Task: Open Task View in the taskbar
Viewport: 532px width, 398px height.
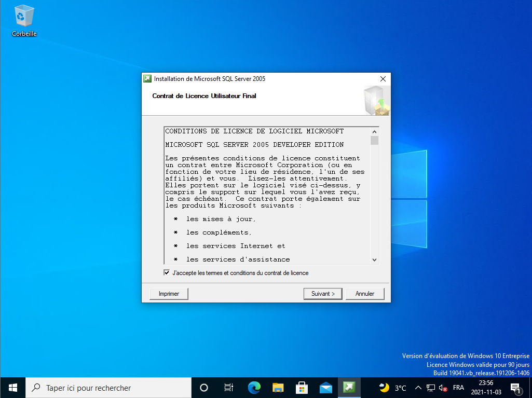Action: point(228,388)
